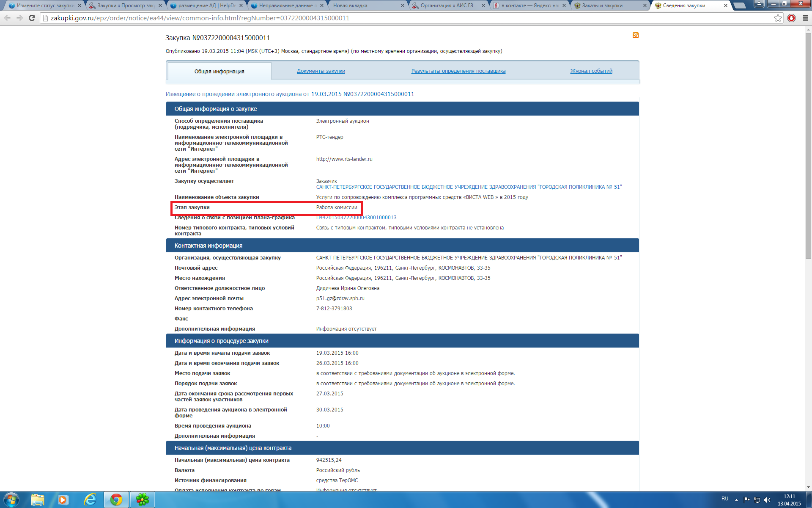Screen dimensions: 812x508
Task: Click RU language indicator in tray
Action: pos(725,499)
